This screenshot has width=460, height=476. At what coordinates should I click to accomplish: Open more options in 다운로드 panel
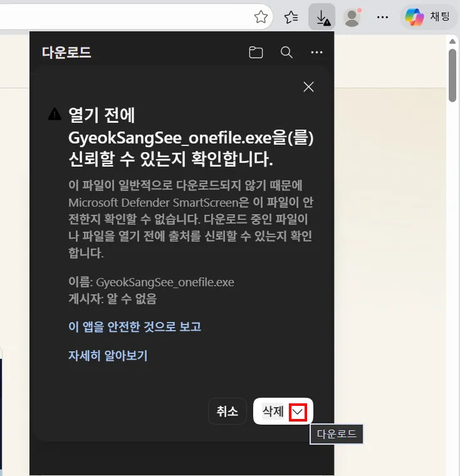pyautogui.click(x=316, y=52)
